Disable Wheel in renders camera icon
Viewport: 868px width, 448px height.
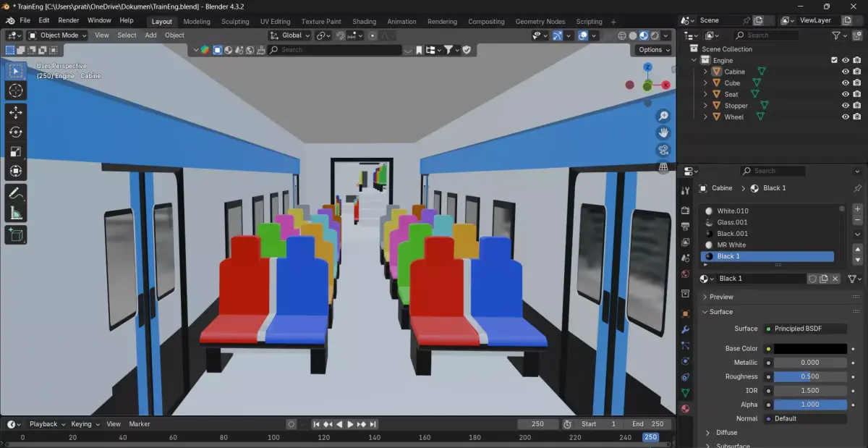pyautogui.click(x=856, y=117)
